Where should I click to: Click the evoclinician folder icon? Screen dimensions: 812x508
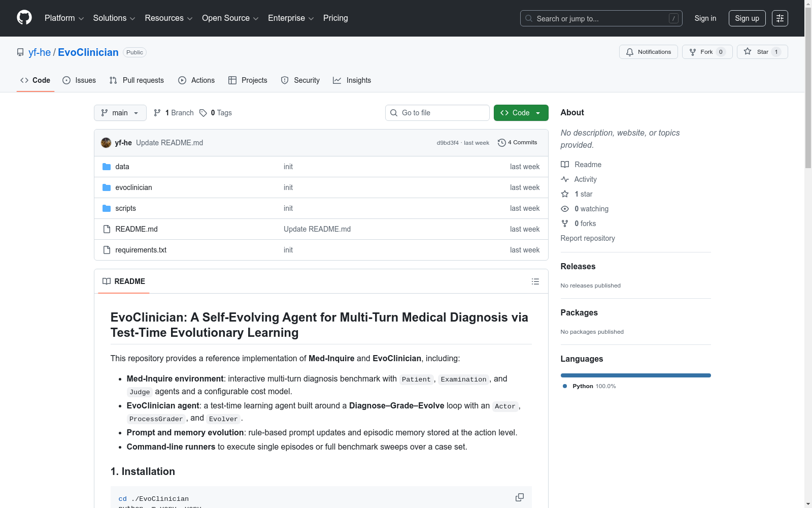click(x=107, y=187)
